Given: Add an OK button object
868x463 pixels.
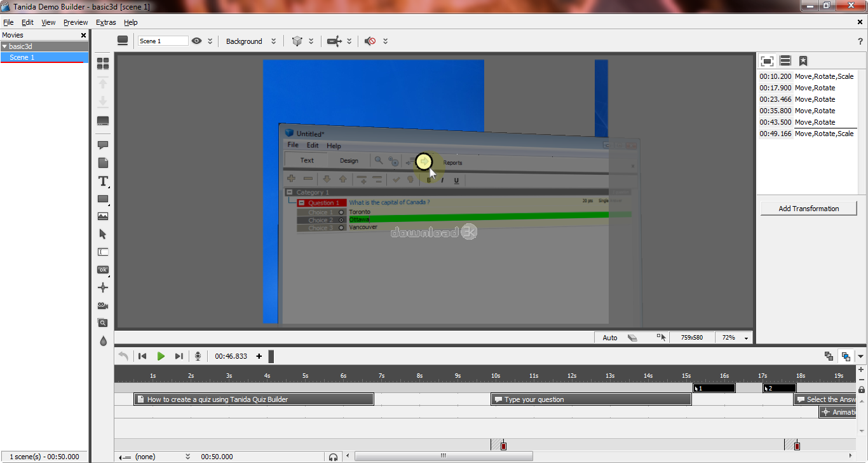Looking at the screenshot, I should click(x=103, y=270).
